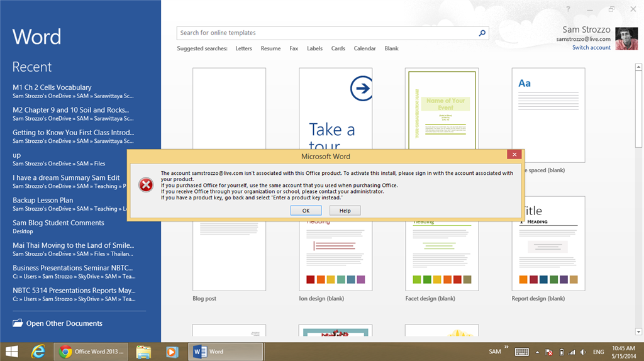The height and width of the screenshot is (361, 644).
Task: Select the Calendar suggested search
Action: coord(365,48)
